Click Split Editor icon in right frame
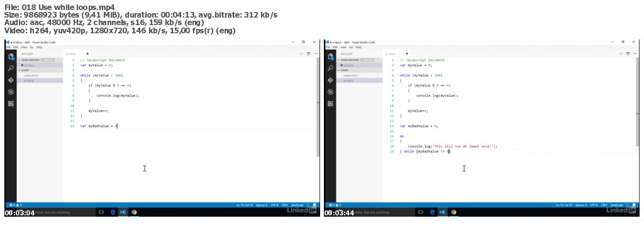The width and height of the screenshot is (644, 228). (628, 53)
